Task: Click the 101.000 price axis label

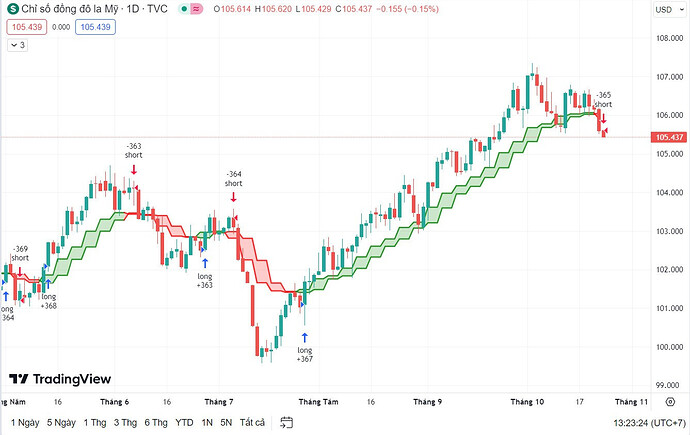Action: click(x=669, y=308)
